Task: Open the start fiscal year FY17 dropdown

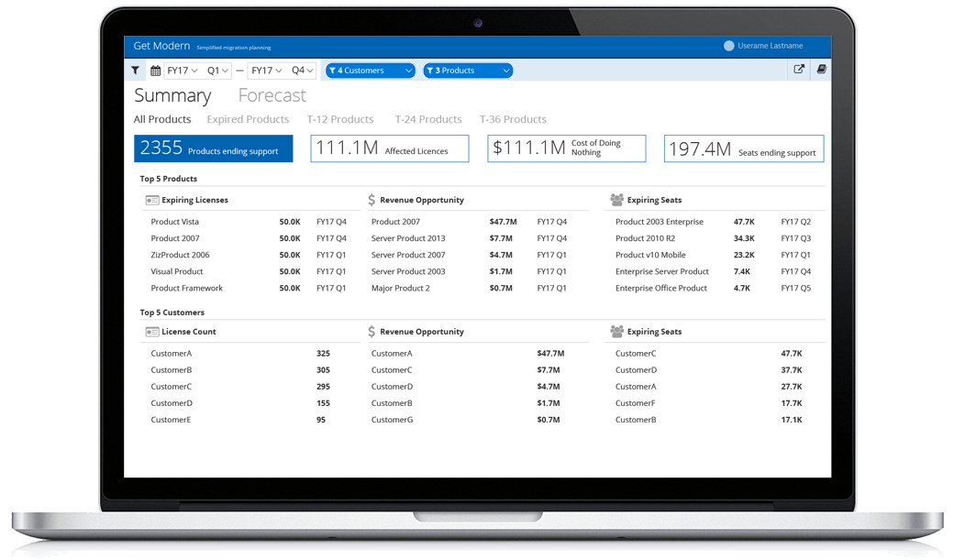Action: 183,71
